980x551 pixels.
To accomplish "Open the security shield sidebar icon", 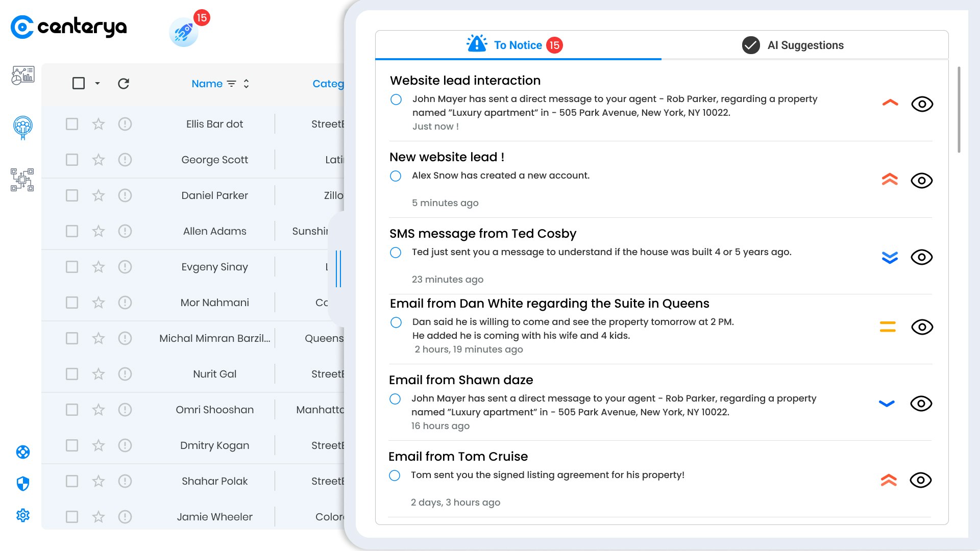I will [x=23, y=483].
